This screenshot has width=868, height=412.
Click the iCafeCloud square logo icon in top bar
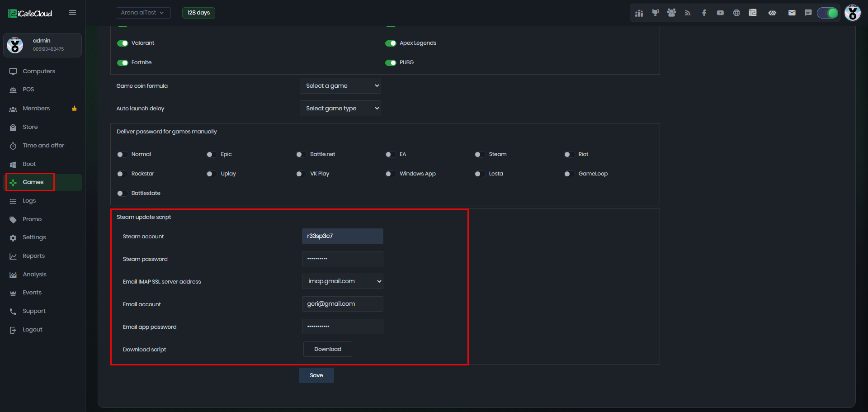click(753, 13)
